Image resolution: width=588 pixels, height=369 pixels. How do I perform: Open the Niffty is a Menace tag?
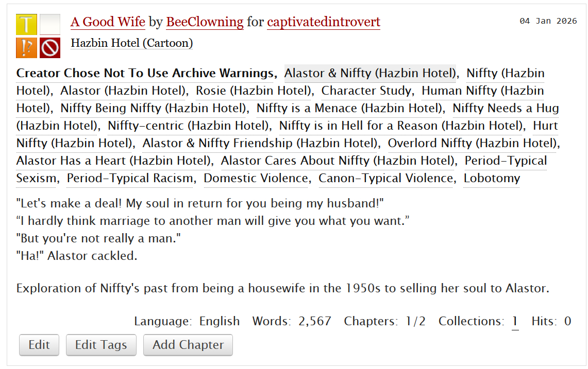point(350,108)
